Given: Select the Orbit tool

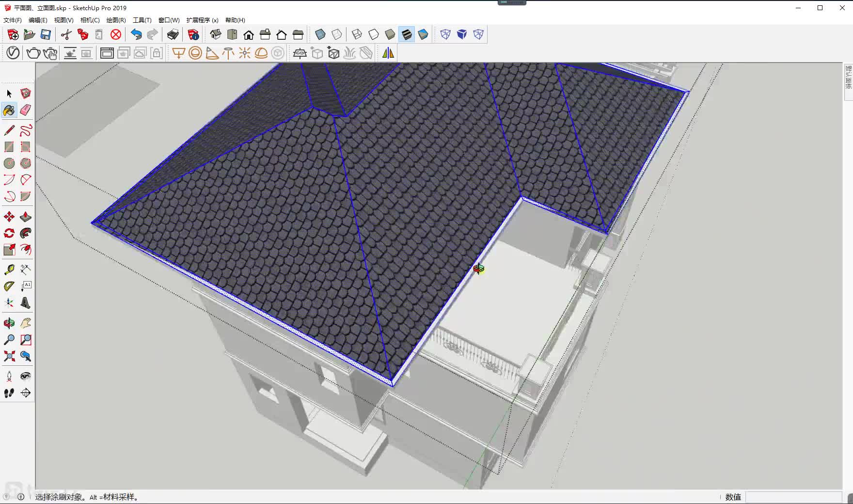Looking at the screenshot, I should 9,323.
